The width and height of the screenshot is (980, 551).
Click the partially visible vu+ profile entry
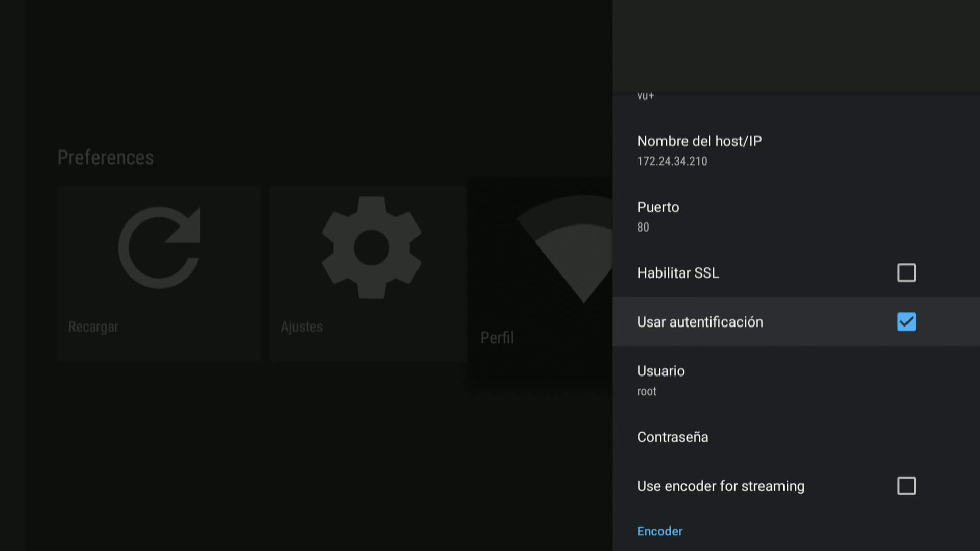(x=646, y=96)
